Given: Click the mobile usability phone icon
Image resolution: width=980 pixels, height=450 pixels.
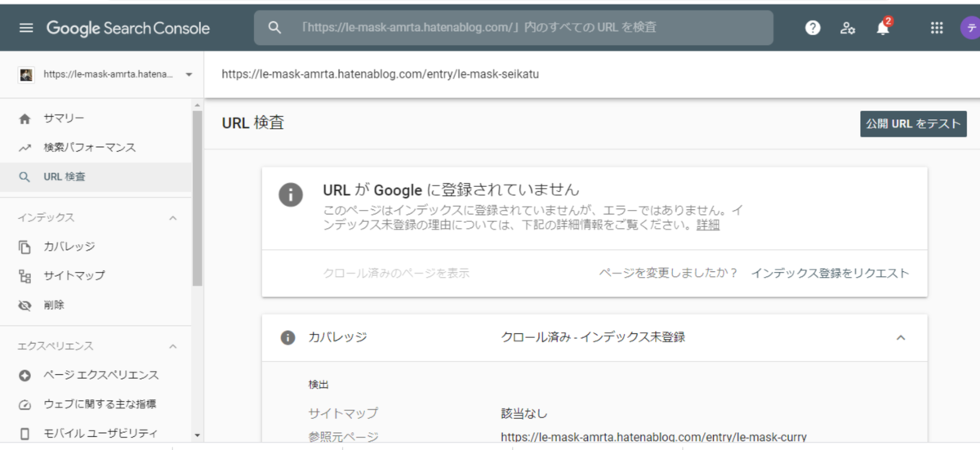Looking at the screenshot, I should [x=25, y=434].
